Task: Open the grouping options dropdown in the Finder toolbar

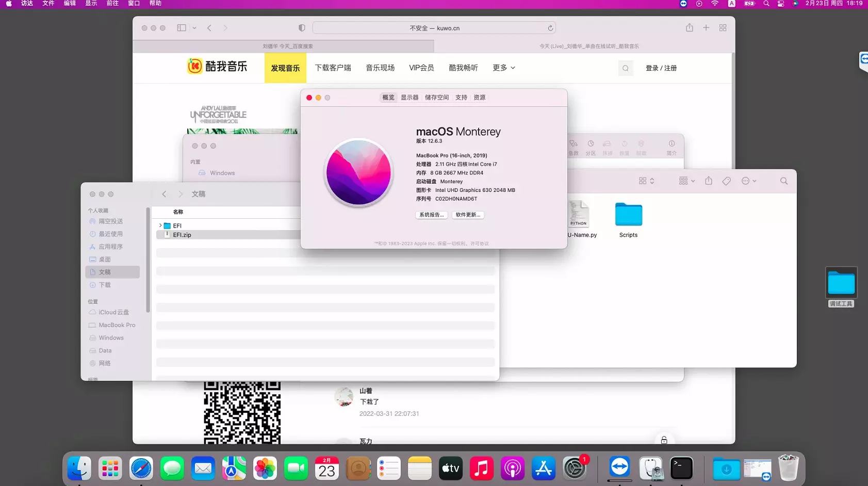Action: (685, 181)
